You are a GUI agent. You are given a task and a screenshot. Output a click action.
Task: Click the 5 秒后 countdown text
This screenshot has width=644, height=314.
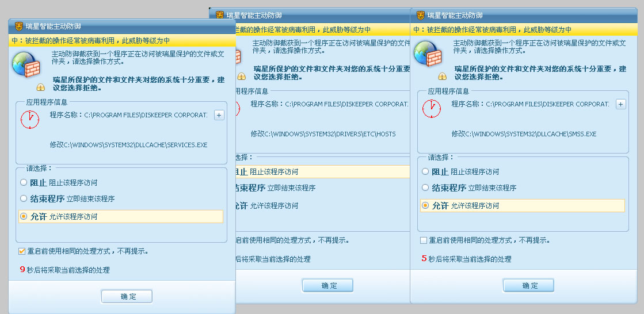click(467, 259)
